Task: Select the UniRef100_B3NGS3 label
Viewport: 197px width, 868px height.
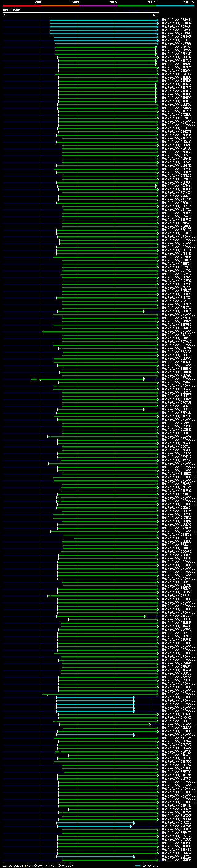Action: coord(177,850)
